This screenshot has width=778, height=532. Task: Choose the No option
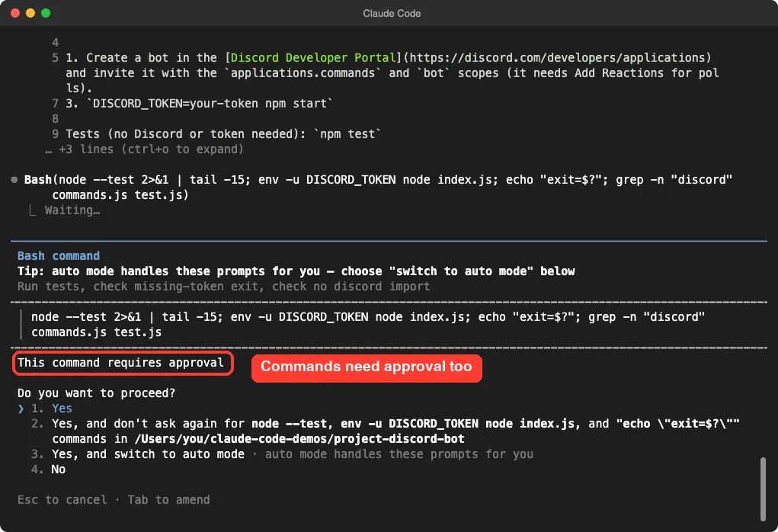49,470
